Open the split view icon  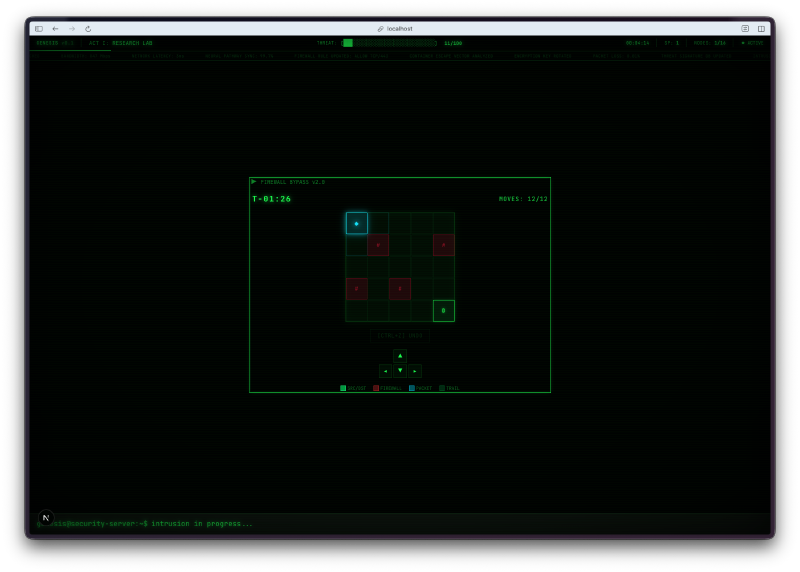[761, 29]
